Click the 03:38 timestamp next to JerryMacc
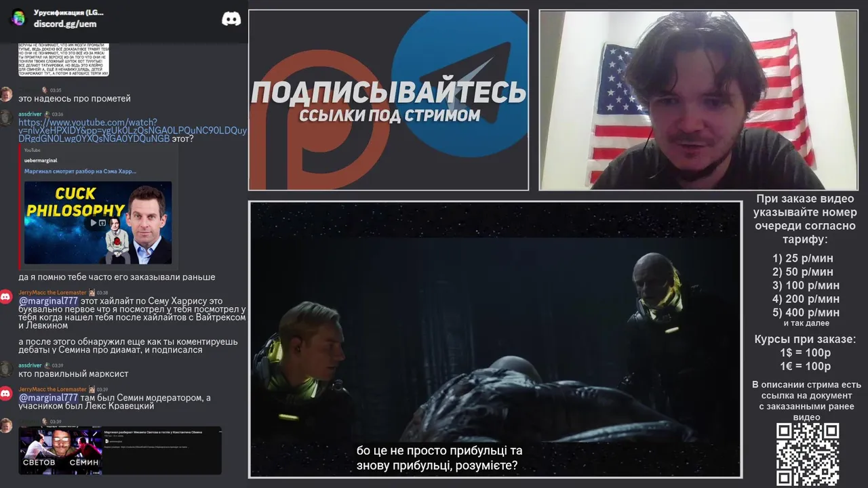This screenshot has width=868, height=488. (102, 293)
